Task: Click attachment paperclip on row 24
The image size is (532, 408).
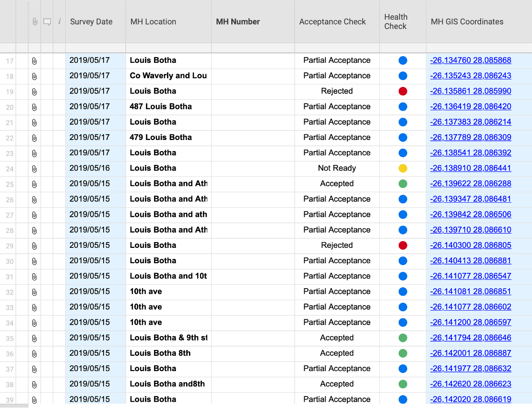Action: (x=35, y=169)
